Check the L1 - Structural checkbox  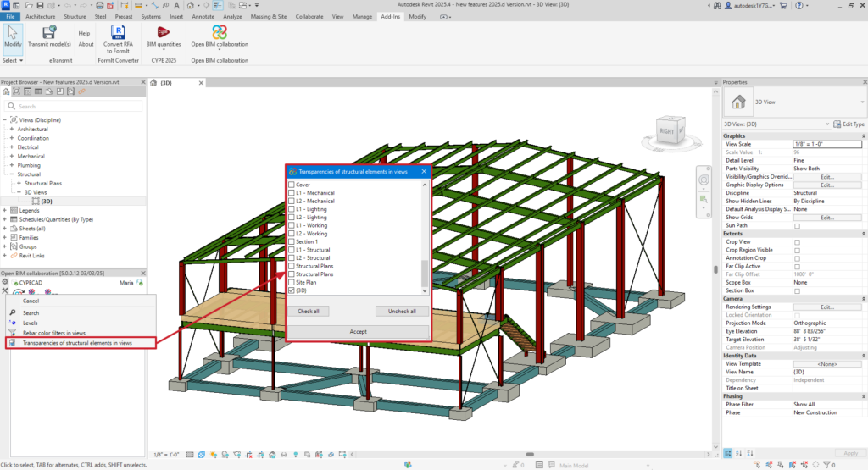(292, 250)
